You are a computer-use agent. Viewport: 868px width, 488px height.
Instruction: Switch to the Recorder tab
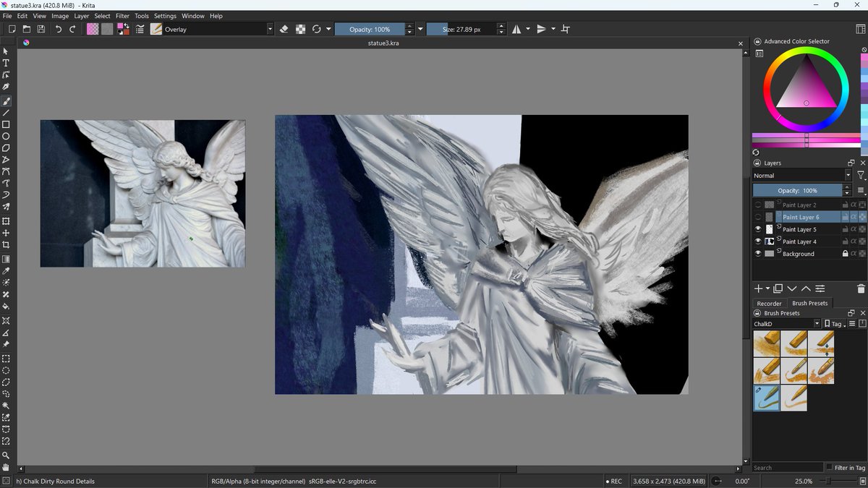(x=769, y=303)
